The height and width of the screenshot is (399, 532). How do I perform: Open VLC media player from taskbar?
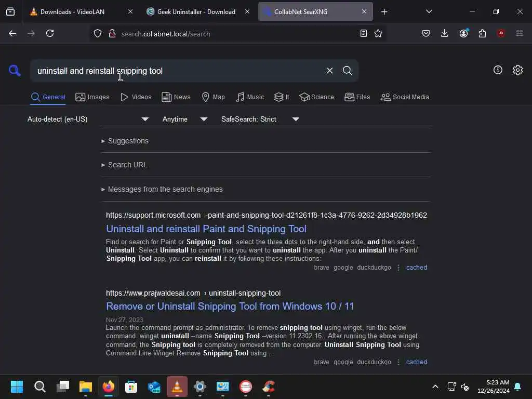(x=177, y=387)
